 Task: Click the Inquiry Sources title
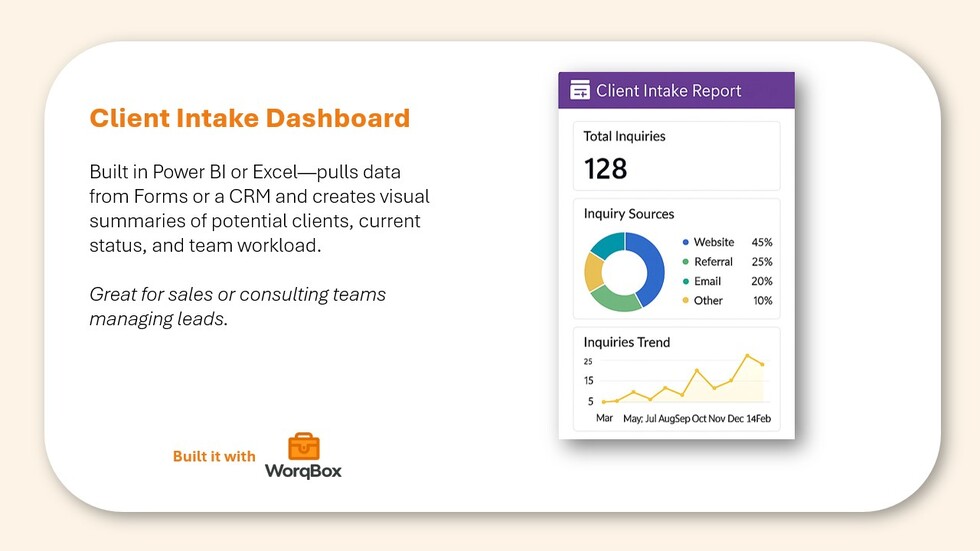pos(628,214)
